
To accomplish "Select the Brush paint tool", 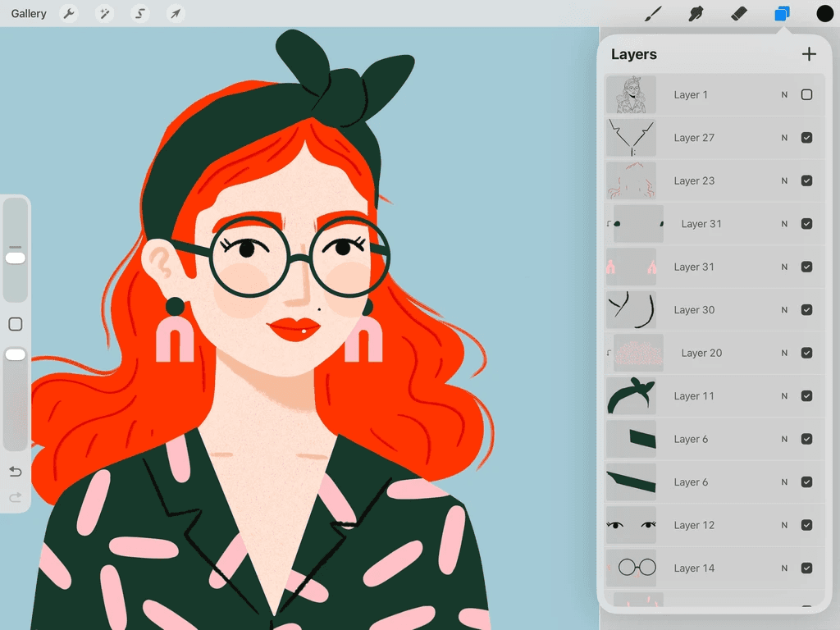I will 652,13.
